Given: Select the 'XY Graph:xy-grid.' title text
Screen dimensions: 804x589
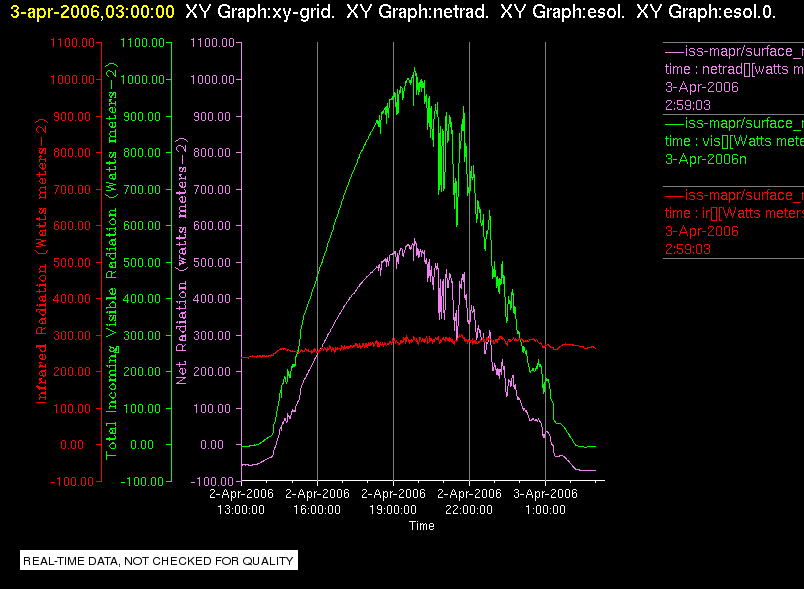Looking at the screenshot, I should pyautogui.click(x=260, y=11).
